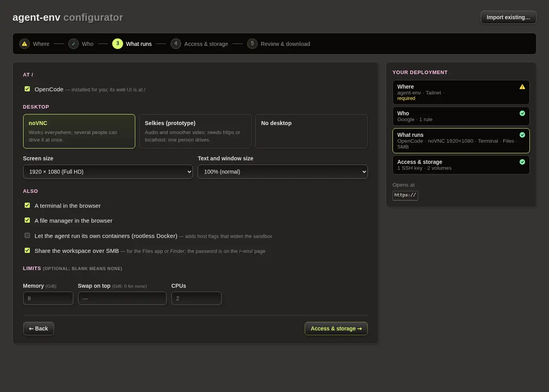Open the What runs card in Your Deployment
This screenshot has width=549, height=392.
461,141
